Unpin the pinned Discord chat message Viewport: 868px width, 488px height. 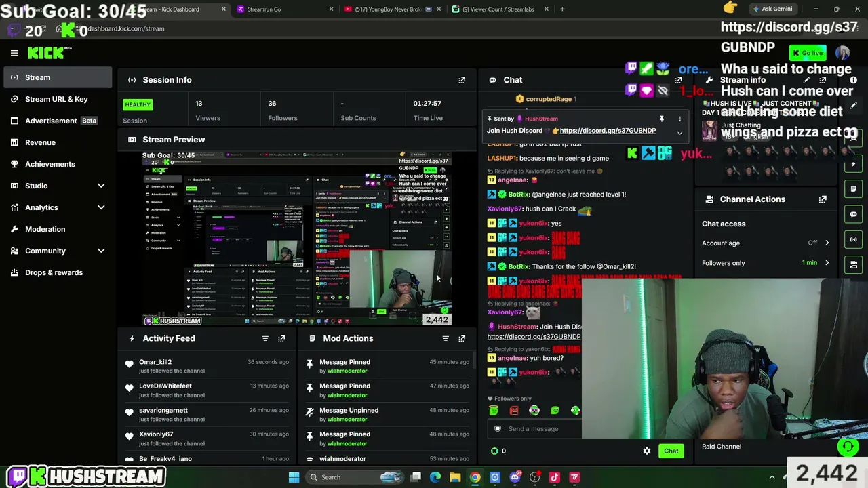coord(662,119)
